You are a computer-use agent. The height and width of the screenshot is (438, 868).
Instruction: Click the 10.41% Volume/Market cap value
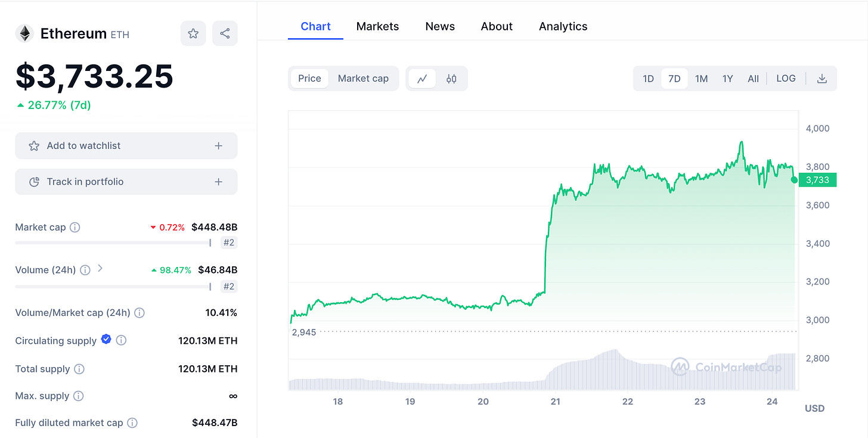[x=221, y=313]
